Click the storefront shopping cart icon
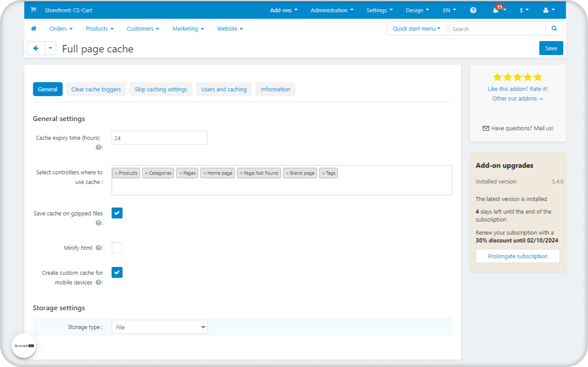Image resolution: width=588 pixels, height=367 pixels. click(33, 10)
